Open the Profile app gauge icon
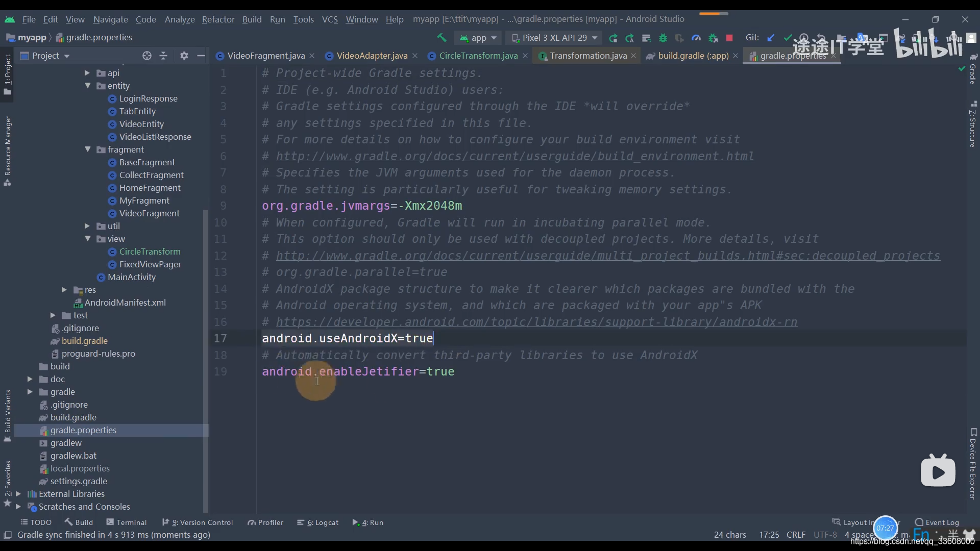 pos(696,38)
